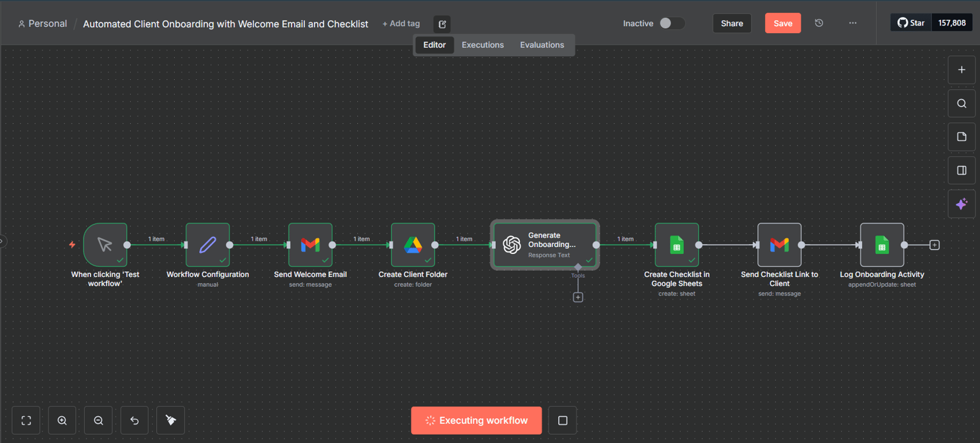Open the Send Welcome Email Gmail node
This screenshot has width=980, height=443.
pos(311,244)
